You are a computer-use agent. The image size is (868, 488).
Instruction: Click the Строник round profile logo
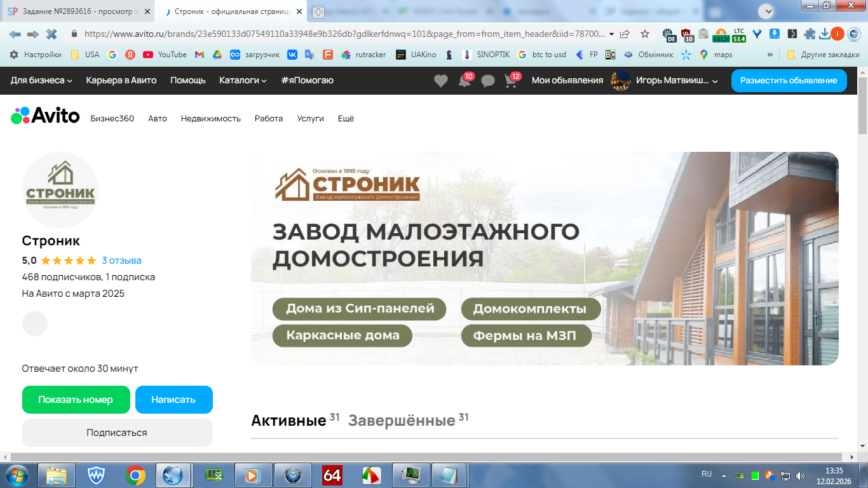coord(60,190)
